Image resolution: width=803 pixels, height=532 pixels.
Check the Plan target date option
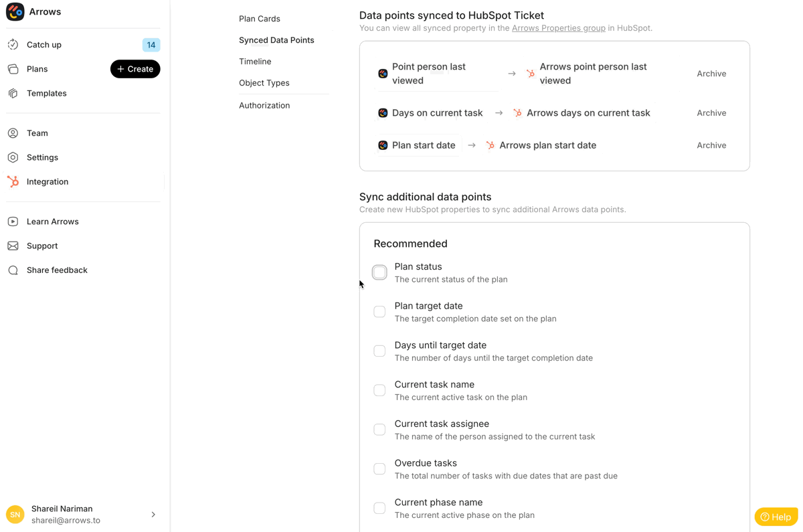(x=379, y=312)
